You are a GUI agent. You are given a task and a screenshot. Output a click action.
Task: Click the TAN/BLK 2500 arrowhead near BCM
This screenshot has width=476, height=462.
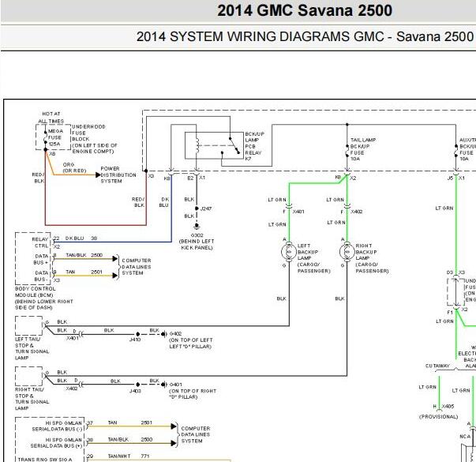tap(114, 259)
